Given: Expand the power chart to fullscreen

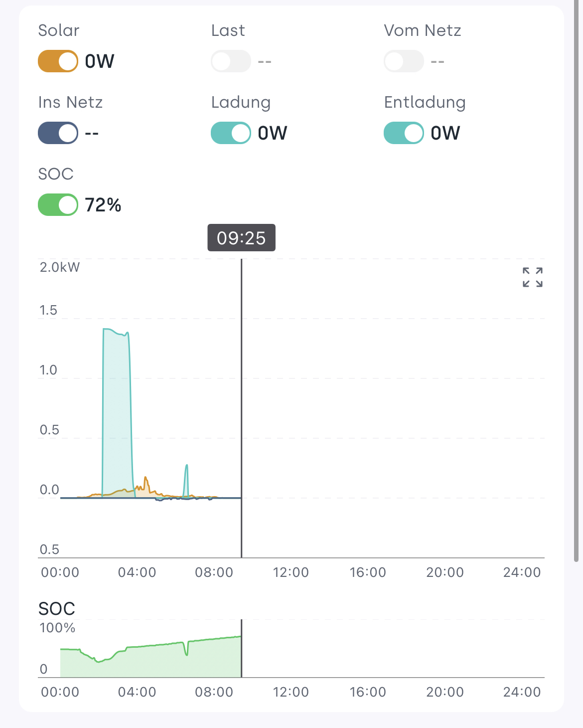Looking at the screenshot, I should 532,277.
